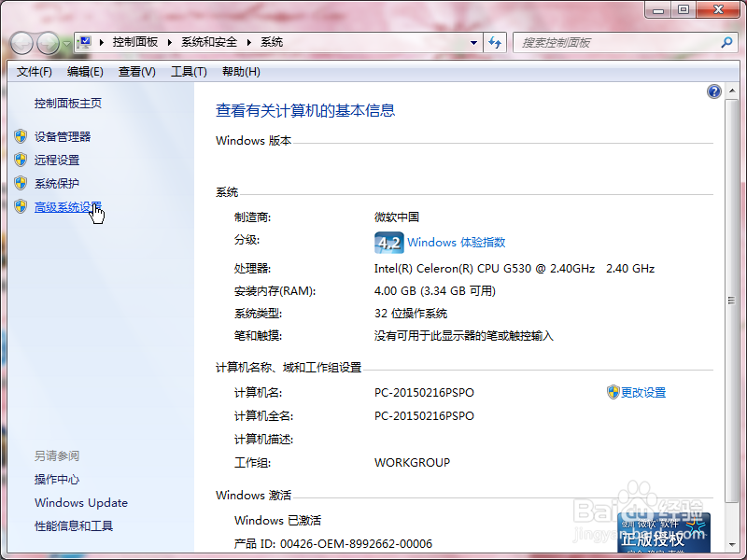Open 操作中心 link
The height and width of the screenshot is (560, 747).
57,480
